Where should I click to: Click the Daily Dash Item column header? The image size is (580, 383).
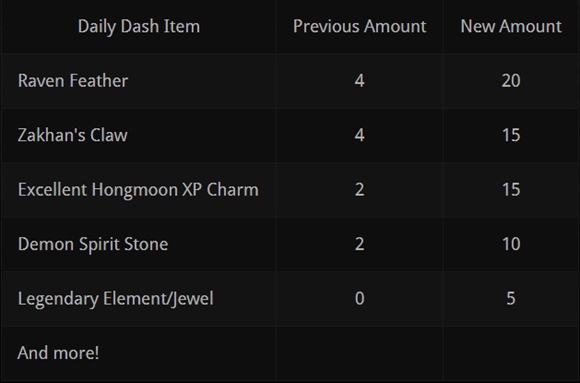pyautogui.click(x=139, y=27)
